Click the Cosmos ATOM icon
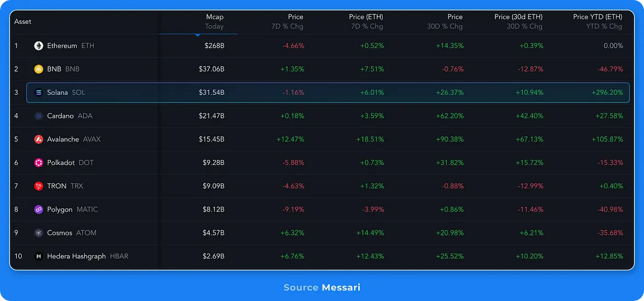Image resolution: width=644 pixels, height=301 pixels. (38, 233)
